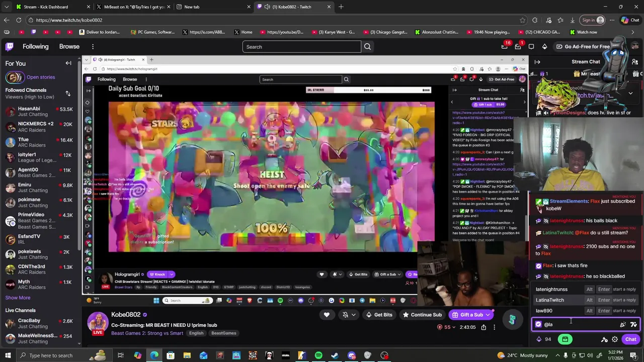The image size is (644, 362).
Task: Click Go Ad-Free for Free button
Action: tap(583, 46)
